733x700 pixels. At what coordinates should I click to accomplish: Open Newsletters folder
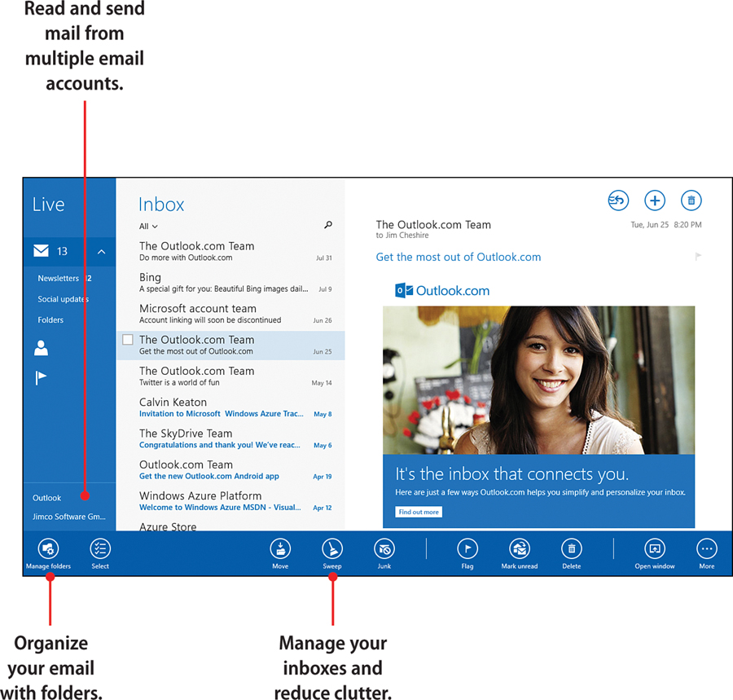coord(58,278)
